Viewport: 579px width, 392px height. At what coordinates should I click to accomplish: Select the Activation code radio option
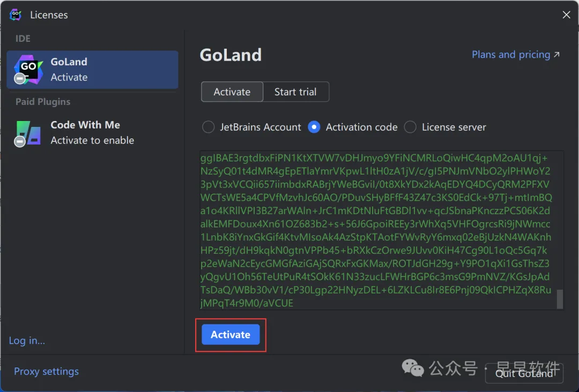314,127
